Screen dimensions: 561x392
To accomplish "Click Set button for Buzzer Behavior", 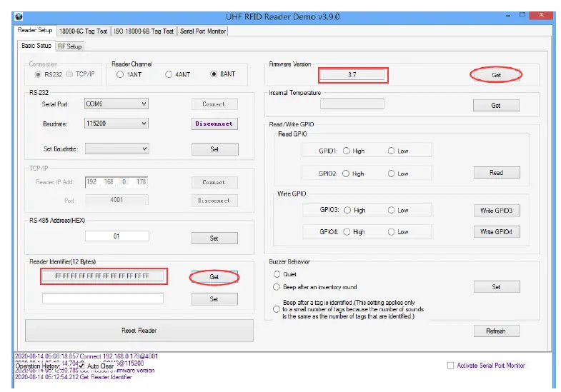I will coord(497,287).
